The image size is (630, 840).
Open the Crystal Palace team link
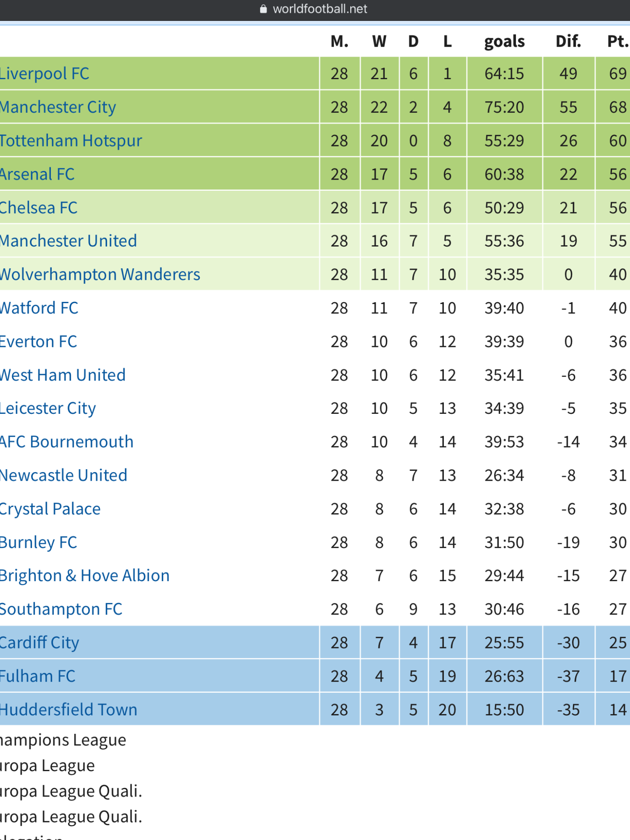click(50, 509)
